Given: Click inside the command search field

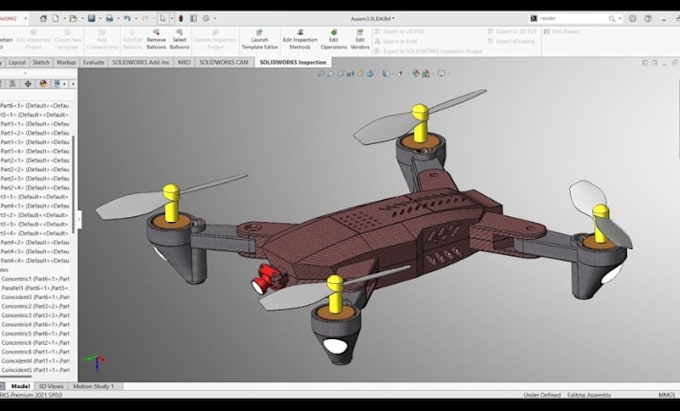Looking at the screenshot, I should click(572, 19).
